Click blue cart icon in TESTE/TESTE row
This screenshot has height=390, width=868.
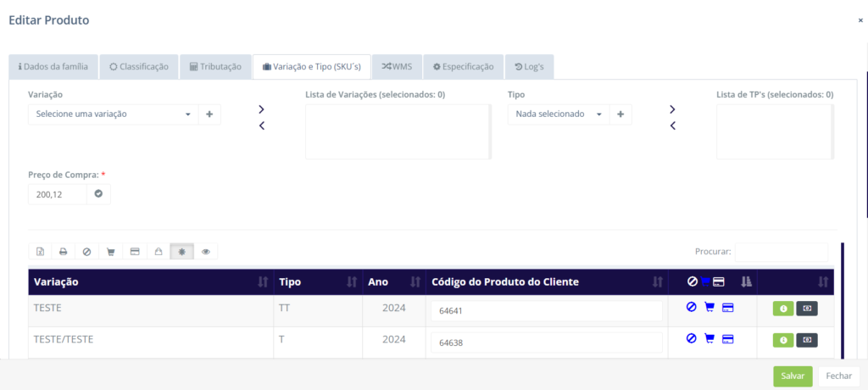[x=709, y=339]
